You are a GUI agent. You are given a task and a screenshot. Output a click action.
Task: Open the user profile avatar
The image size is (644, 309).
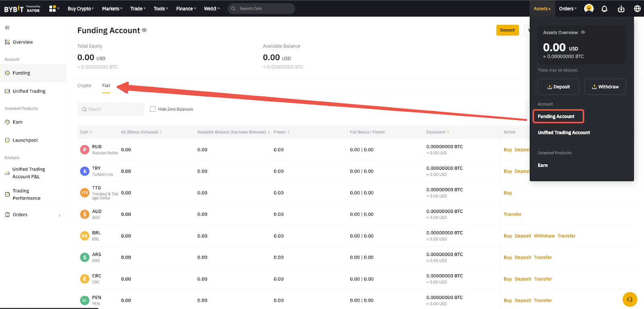coord(588,8)
